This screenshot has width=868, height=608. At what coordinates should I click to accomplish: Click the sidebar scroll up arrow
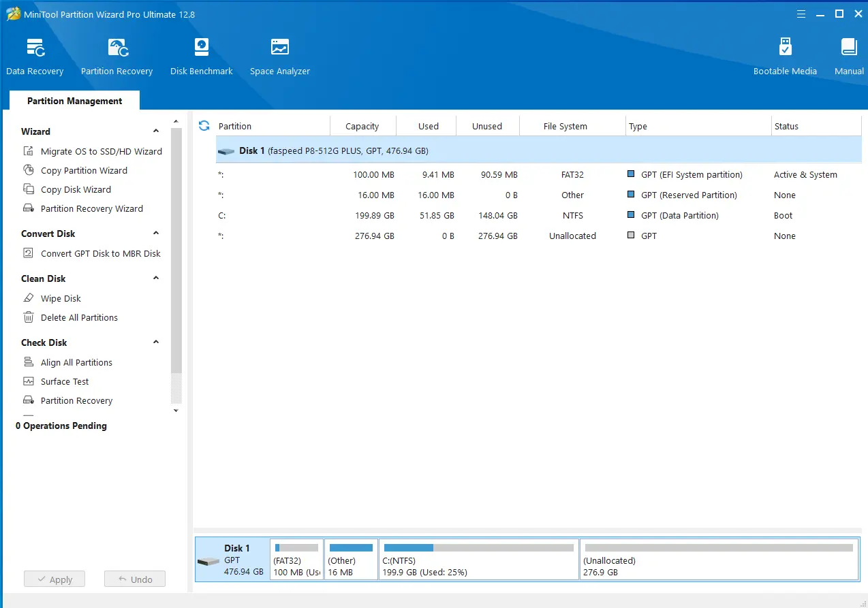(176, 121)
